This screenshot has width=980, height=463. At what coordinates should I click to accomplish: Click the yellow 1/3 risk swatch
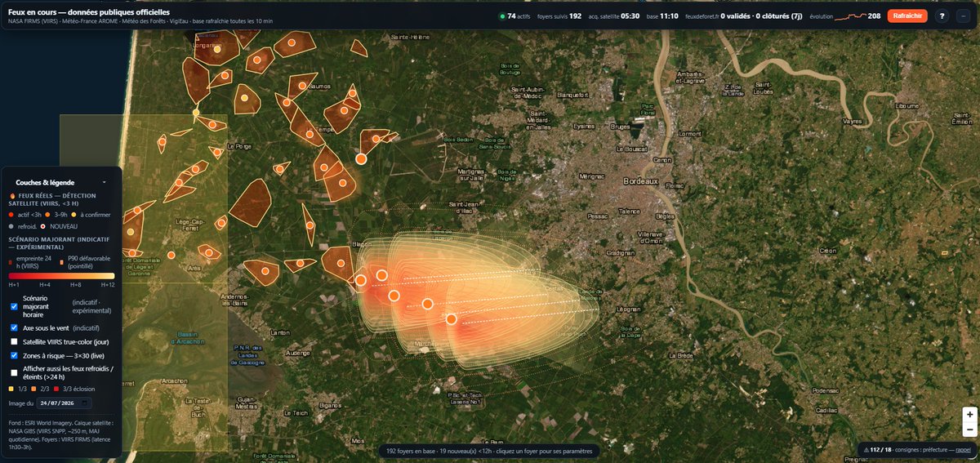(x=11, y=389)
